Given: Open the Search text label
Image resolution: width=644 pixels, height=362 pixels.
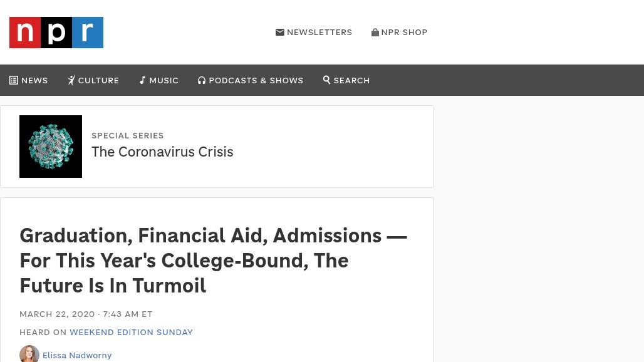Looking at the screenshot, I should tap(351, 81).
